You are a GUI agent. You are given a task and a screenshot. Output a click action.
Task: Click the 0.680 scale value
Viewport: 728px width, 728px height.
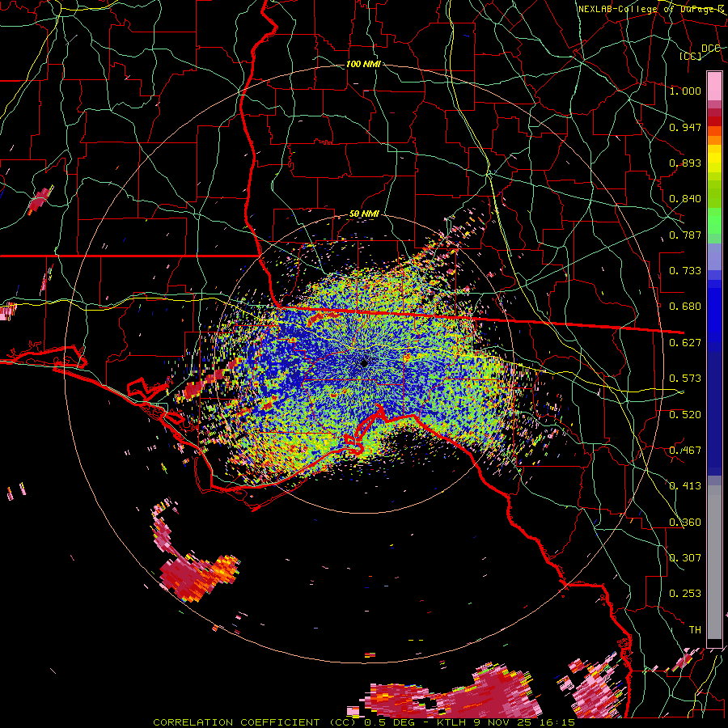(x=685, y=307)
